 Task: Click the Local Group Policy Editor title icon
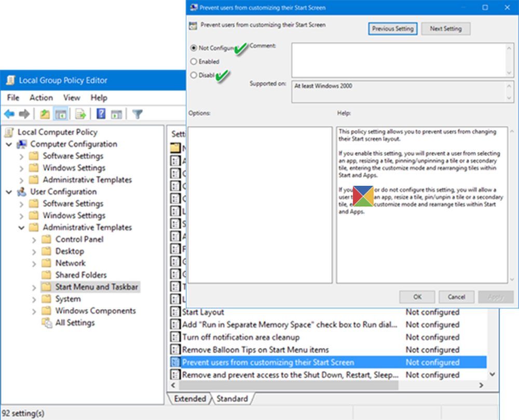pos(11,80)
